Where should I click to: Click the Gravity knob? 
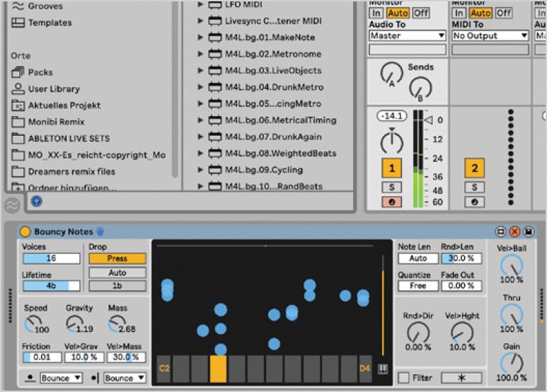pos(75,323)
